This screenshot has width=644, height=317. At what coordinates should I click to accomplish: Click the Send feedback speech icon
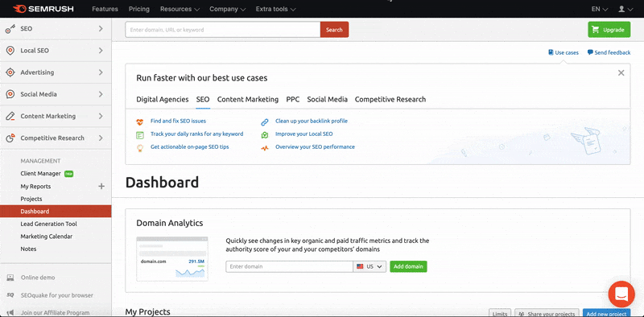590,52
